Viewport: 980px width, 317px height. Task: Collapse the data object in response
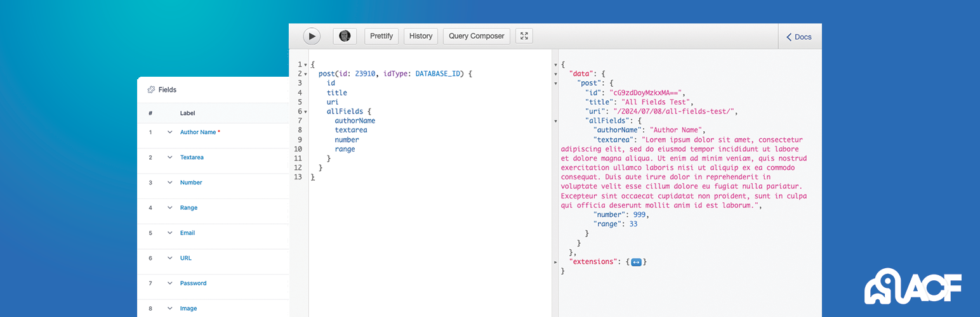pos(556,74)
